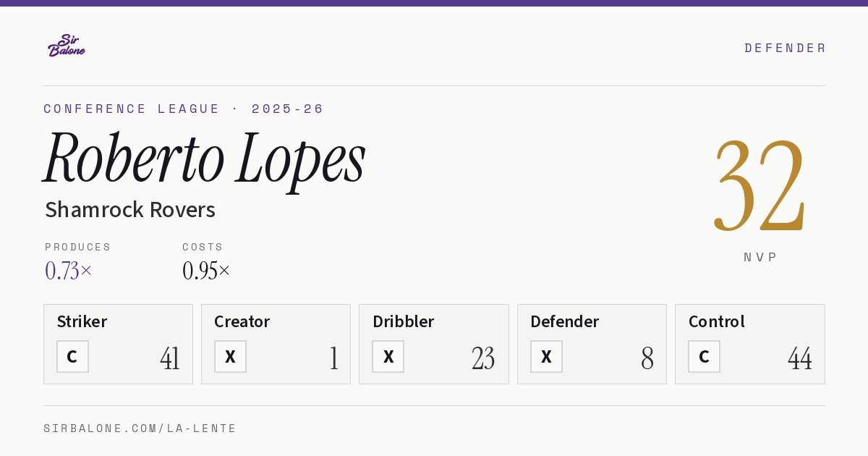Click the PRODUCES label
The height and width of the screenshot is (456, 868).
click(78, 247)
